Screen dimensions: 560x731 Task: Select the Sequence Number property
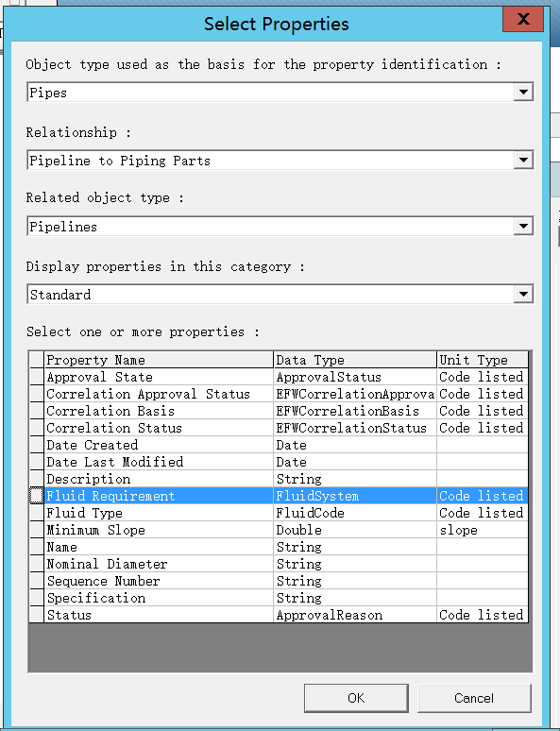[159, 581]
